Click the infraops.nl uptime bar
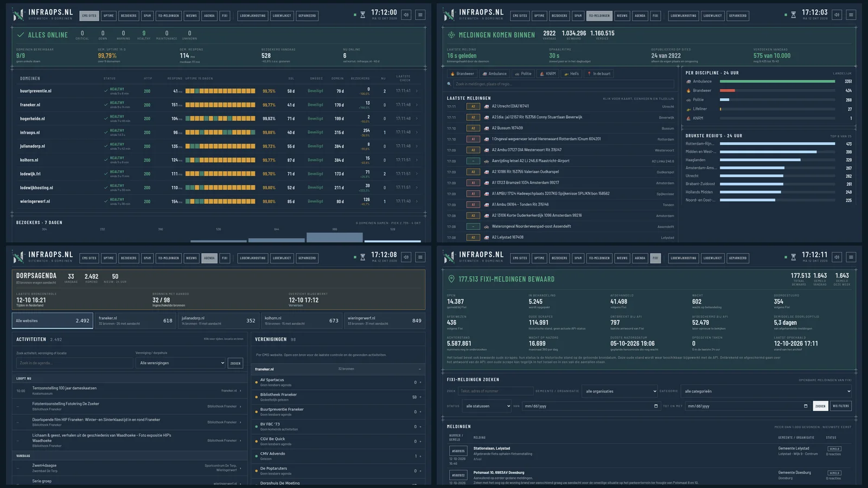Image resolution: width=868 pixels, height=488 pixels. coord(220,132)
